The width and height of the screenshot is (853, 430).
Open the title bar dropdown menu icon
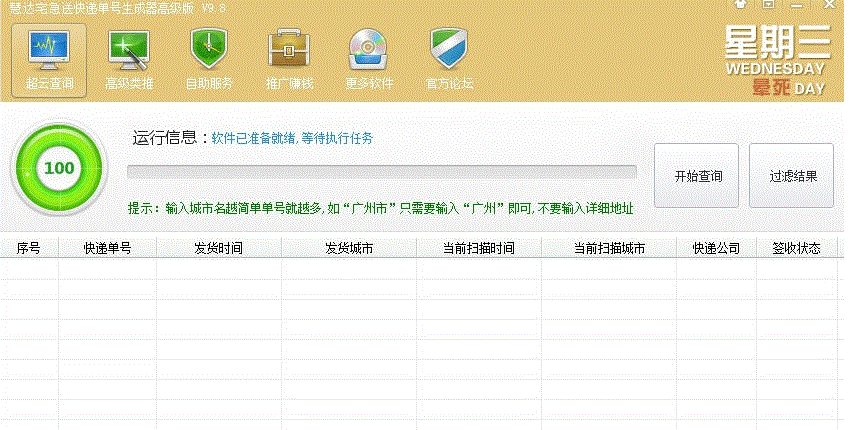tap(768, 4)
